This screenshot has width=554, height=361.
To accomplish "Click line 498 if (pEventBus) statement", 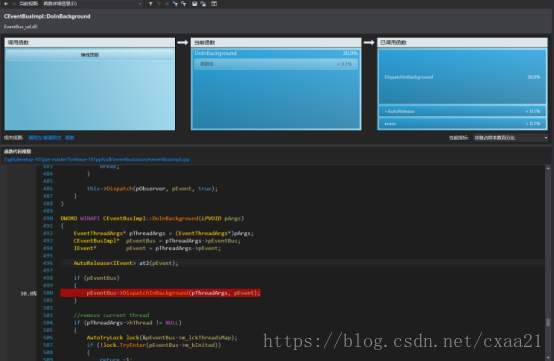I will click(96, 278).
